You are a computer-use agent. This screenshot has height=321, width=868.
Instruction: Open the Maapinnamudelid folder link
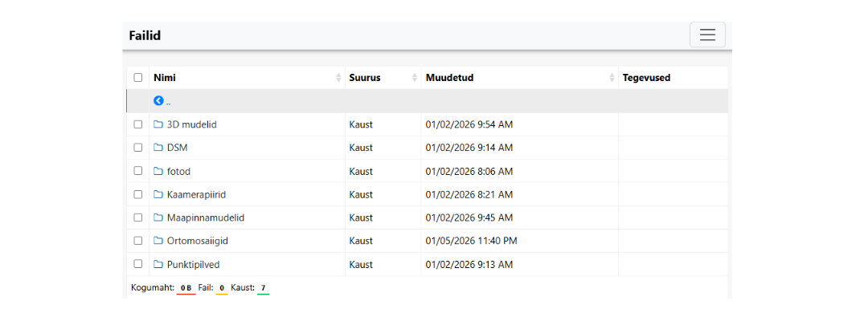point(205,217)
